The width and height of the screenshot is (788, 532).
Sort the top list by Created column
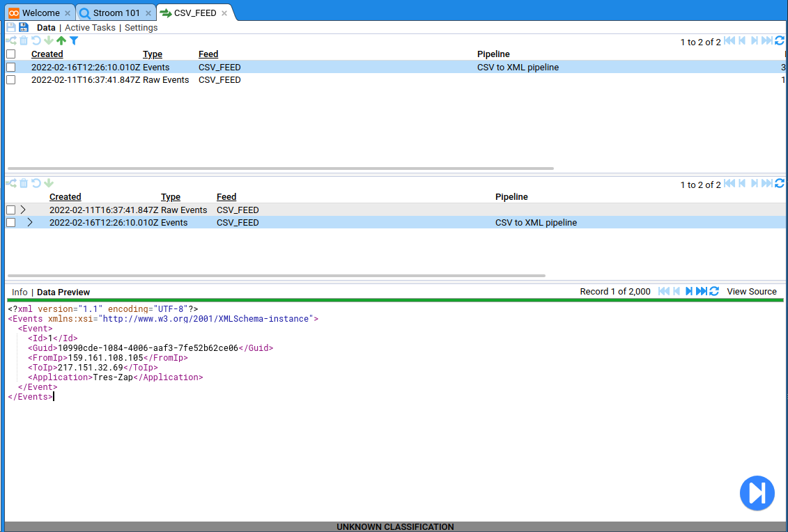point(47,54)
